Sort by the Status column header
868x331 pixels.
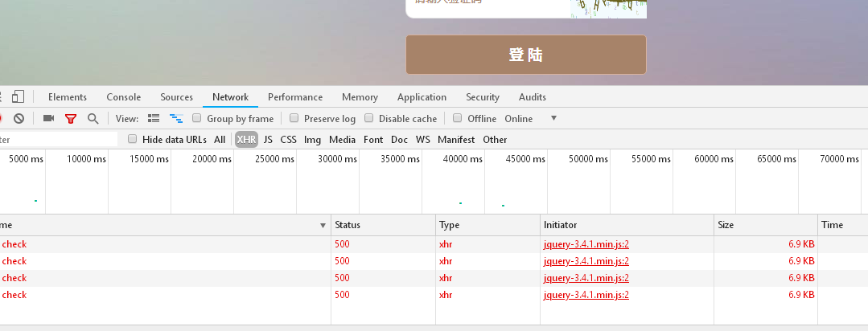coord(383,225)
